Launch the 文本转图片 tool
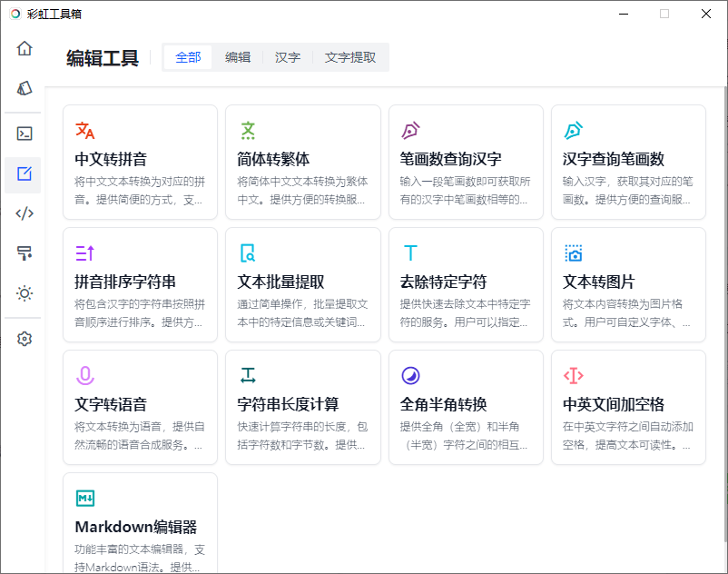Viewport: 728px width, 574px height. [628, 284]
